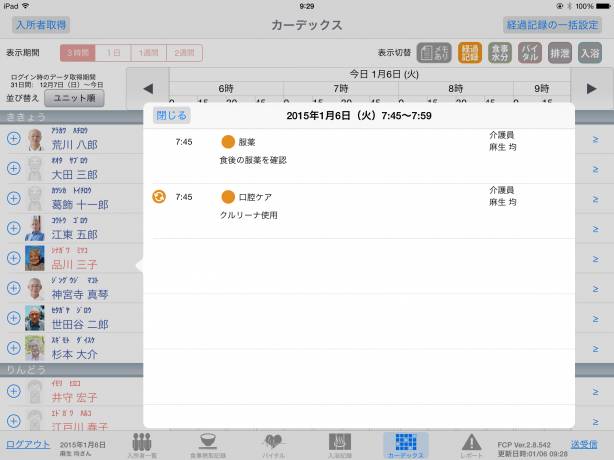Tap the photo of 世田谷 二郎
Viewport: 614px width, 460px height.
35,318
